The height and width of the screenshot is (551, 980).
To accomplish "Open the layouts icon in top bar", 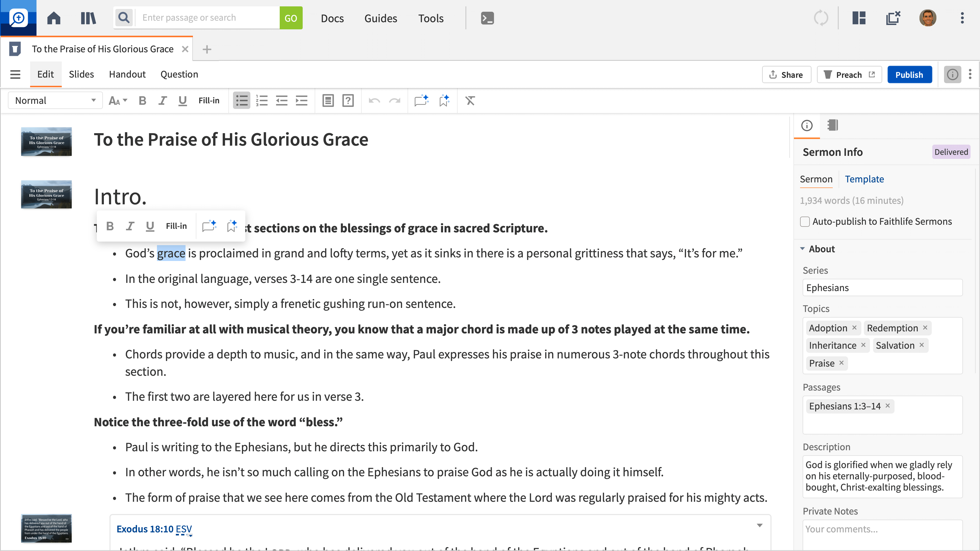I will (x=859, y=18).
